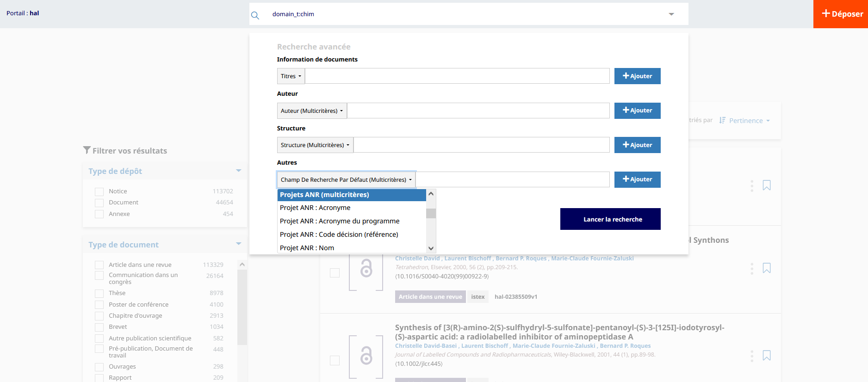This screenshot has width=868, height=382.
Task: Click the istex tag
Action: click(478, 297)
